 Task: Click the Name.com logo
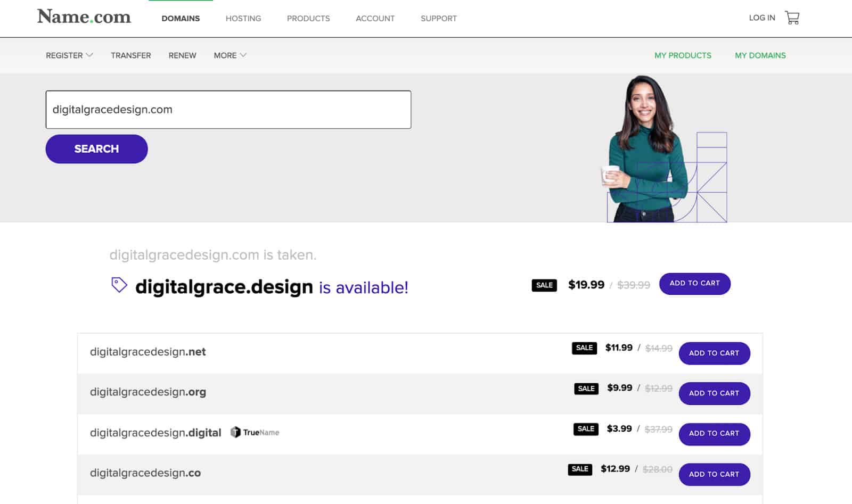(x=84, y=16)
